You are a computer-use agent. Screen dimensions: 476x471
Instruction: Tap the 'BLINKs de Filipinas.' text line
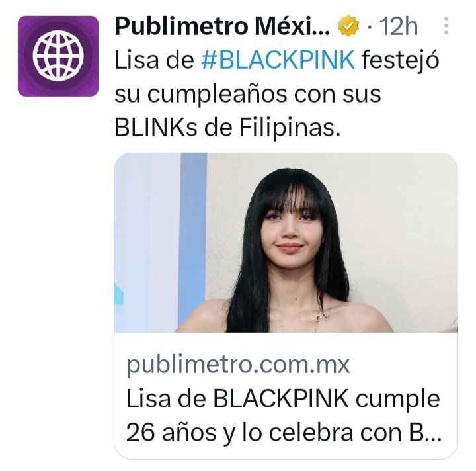click(227, 128)
